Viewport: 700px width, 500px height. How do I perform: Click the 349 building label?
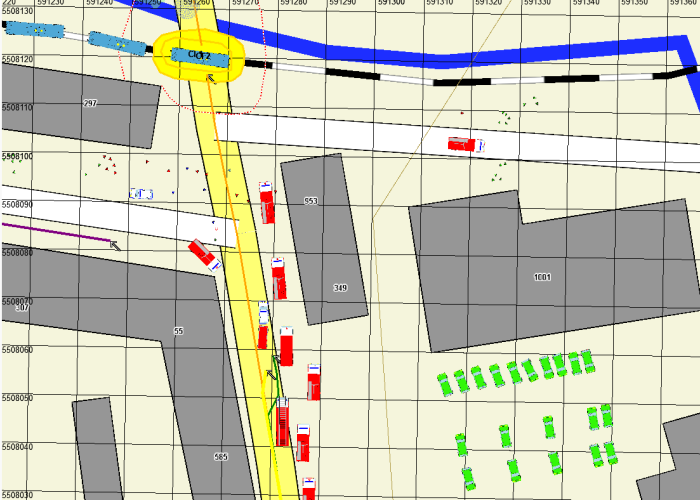(340, 288)
